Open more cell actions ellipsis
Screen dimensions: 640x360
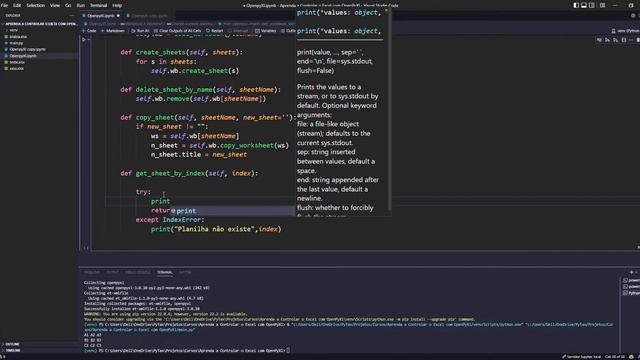click(x=631, y=40)
